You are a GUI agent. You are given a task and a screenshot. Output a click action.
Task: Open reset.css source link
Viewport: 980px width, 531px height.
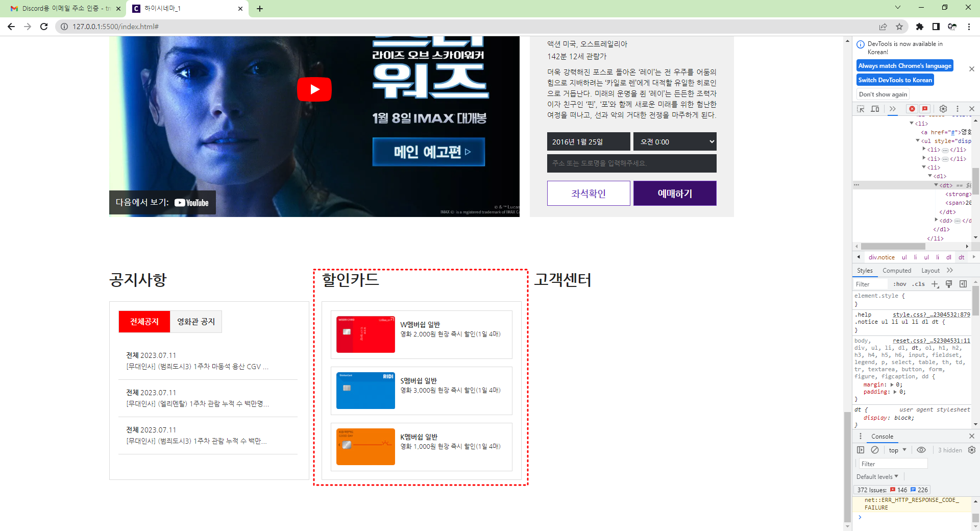point(932,341)
